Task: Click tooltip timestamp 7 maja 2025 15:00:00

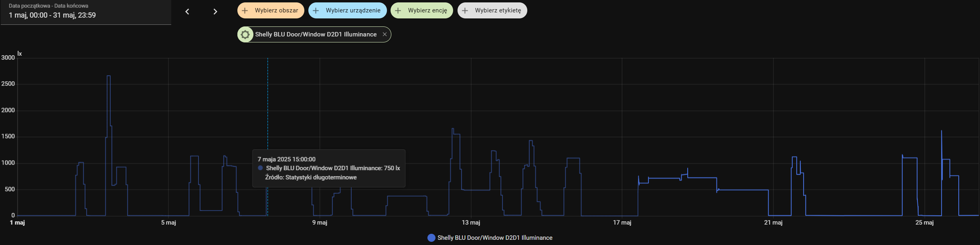Action: tap(286, 159)
